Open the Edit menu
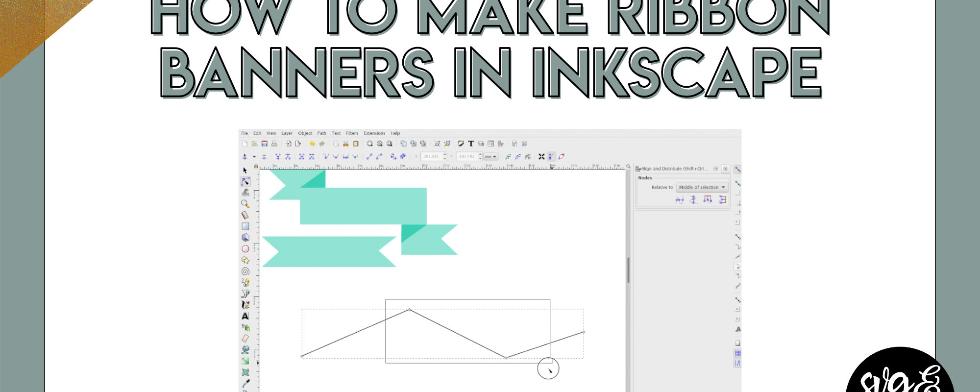Screen dimensions: 980x392 pyautogui.click(x=257, y=133)
